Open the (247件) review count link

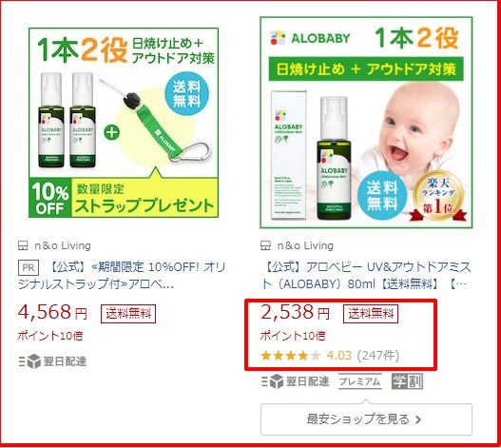(378, 356)
